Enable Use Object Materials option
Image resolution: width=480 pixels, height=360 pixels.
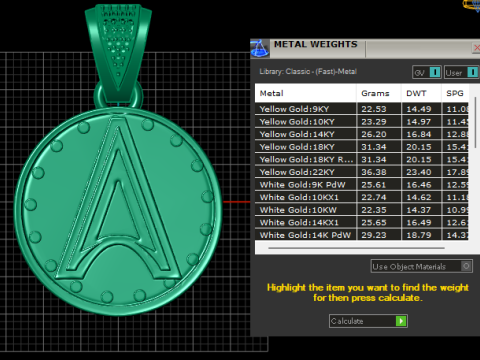point(422,266)
